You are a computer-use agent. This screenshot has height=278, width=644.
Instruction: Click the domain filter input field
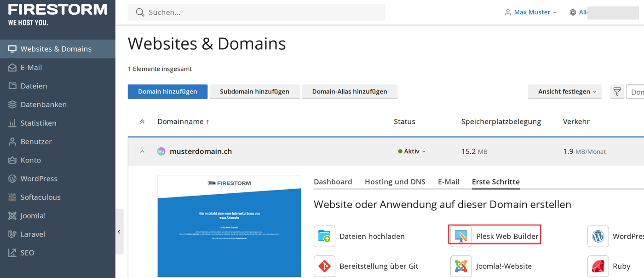pos(635,92)
